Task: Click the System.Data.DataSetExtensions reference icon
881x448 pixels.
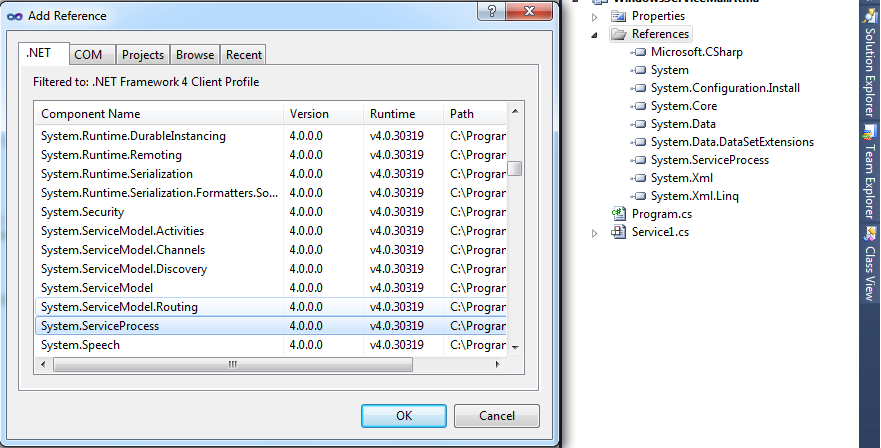Action: tap(638, 142)
